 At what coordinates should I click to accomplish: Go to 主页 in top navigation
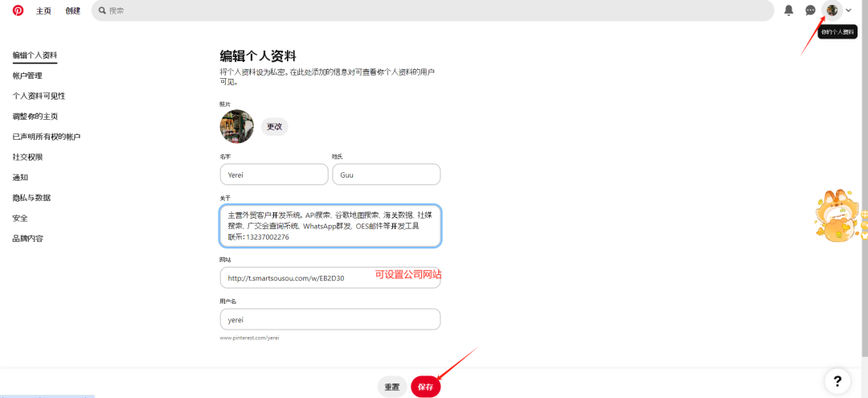(x=44, y=10)
